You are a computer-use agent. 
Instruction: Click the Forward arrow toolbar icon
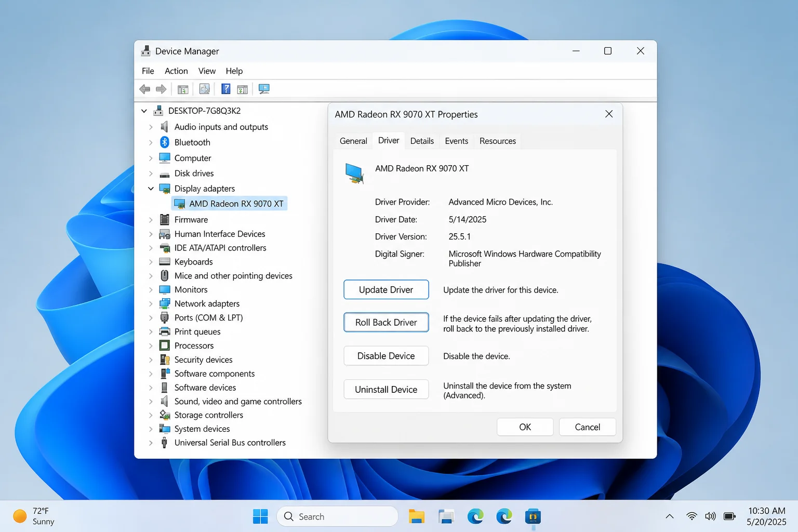(161, 89)
